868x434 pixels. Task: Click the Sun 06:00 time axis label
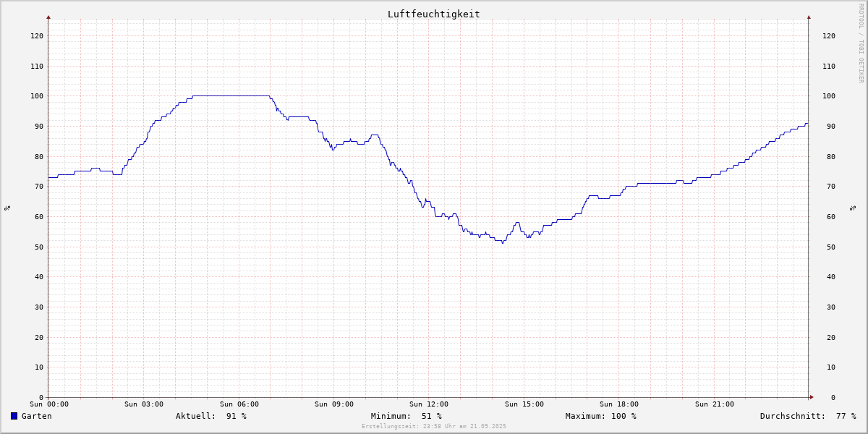pos(239,404)
